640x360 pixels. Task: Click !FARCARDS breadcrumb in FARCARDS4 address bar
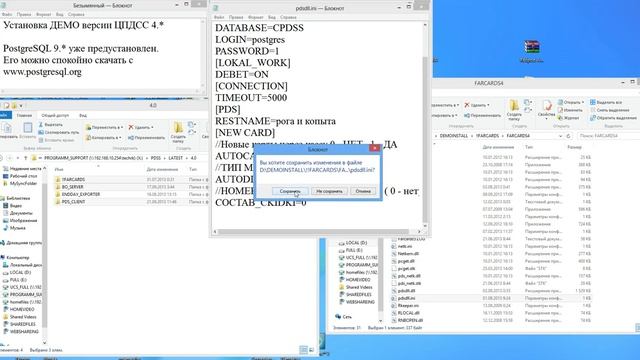487,136
